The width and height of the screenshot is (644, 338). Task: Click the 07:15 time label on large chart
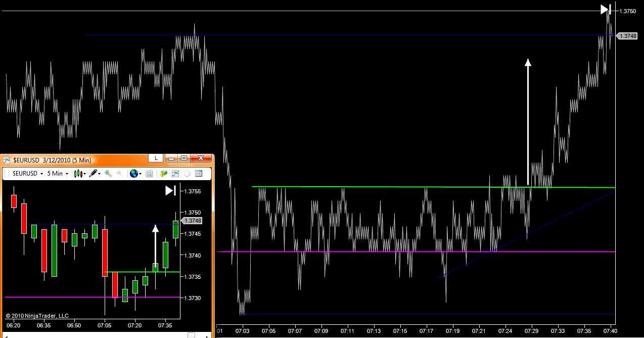pyautogui.click(x=400, y=331)
